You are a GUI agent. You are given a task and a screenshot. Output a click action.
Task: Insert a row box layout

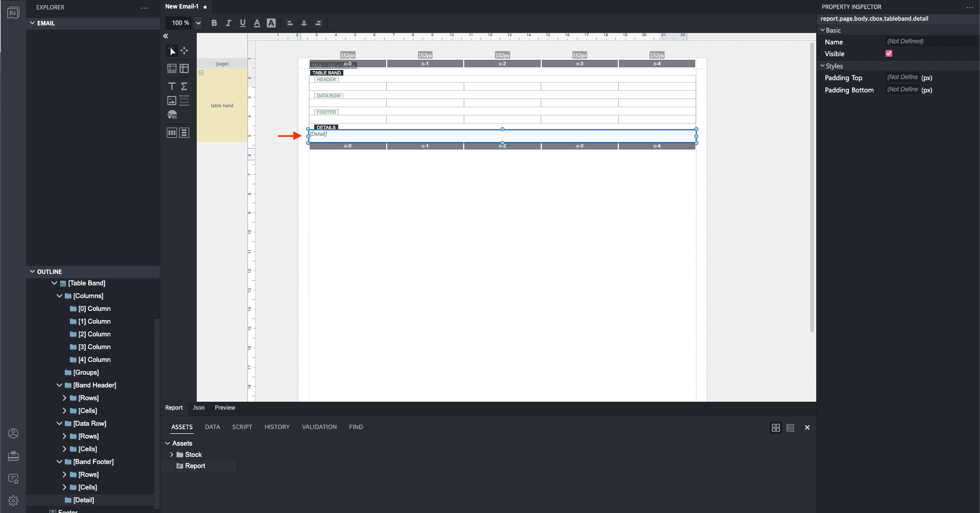184,133
